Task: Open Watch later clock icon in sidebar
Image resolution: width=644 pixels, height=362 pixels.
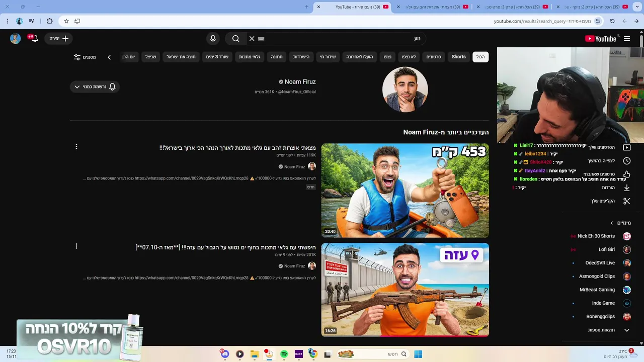Action: click(x=627, y=161)
